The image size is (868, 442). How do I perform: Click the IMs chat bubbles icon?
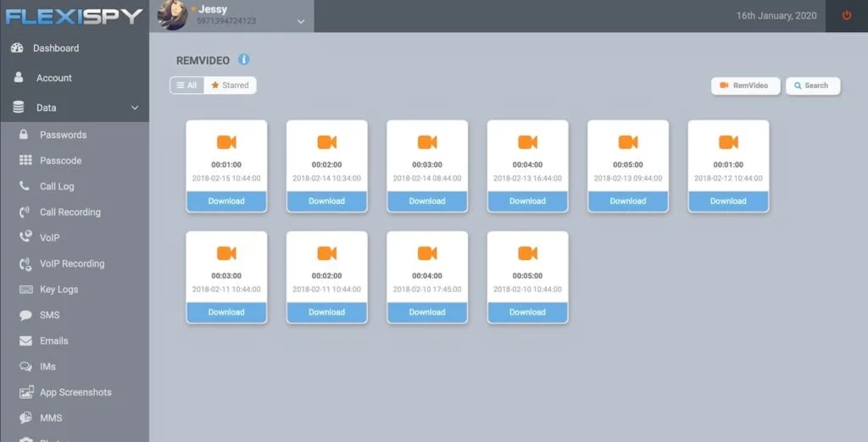[x=25, y=366]
